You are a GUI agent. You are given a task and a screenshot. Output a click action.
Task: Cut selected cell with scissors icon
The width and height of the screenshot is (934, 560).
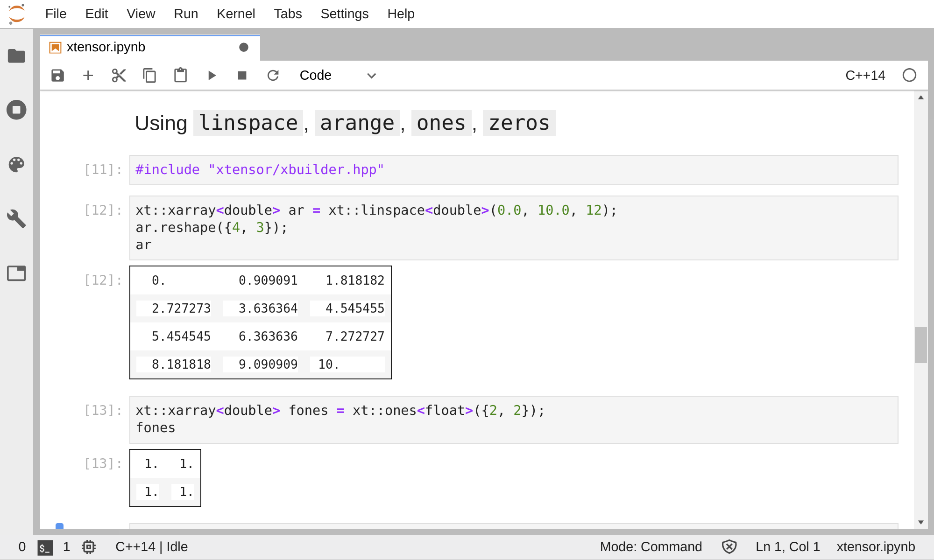[119, 76]
